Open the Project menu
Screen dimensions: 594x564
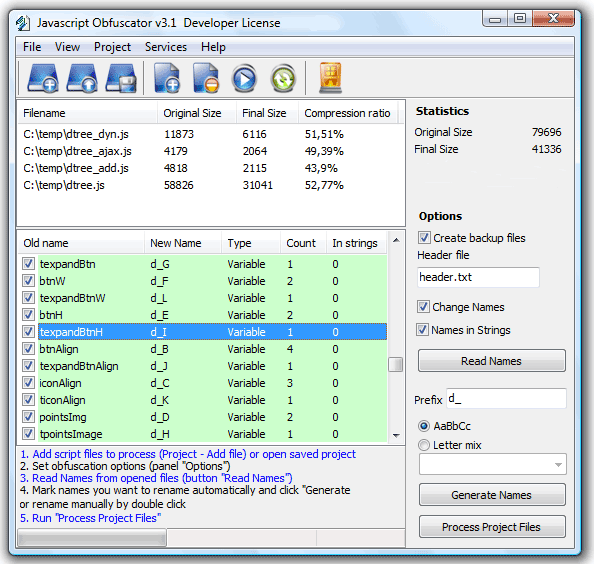(x=112, y=47)
